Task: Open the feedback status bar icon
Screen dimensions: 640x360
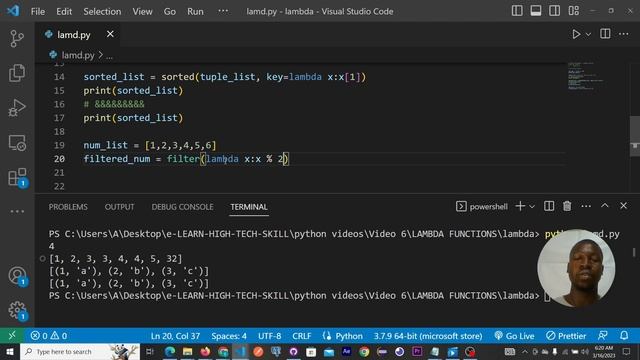Action: coord(602,336)
